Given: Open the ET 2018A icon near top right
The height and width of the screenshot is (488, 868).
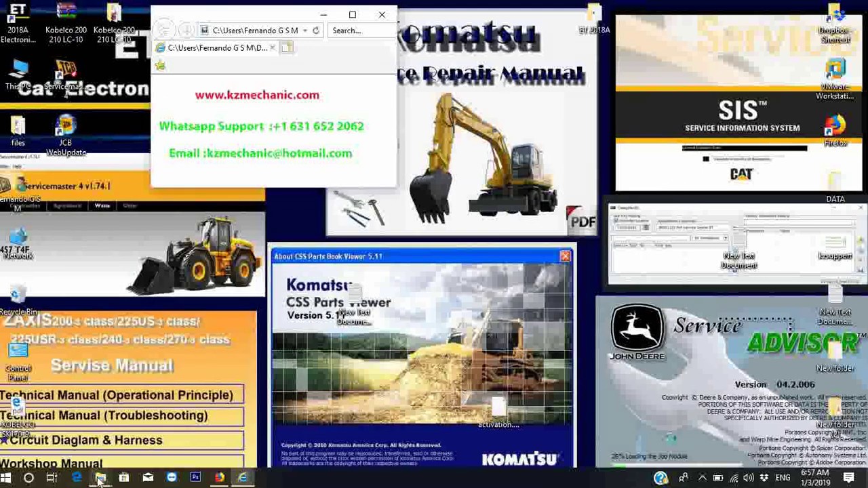Looking at the screenshot, I should click(594, 20).
